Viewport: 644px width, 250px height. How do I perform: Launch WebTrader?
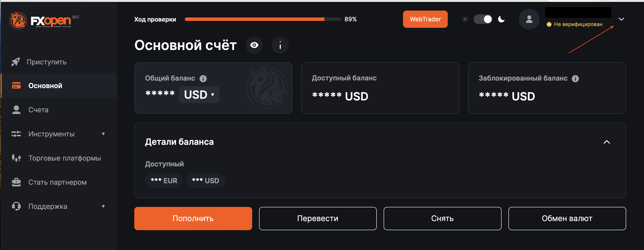[x=425, y=19]
